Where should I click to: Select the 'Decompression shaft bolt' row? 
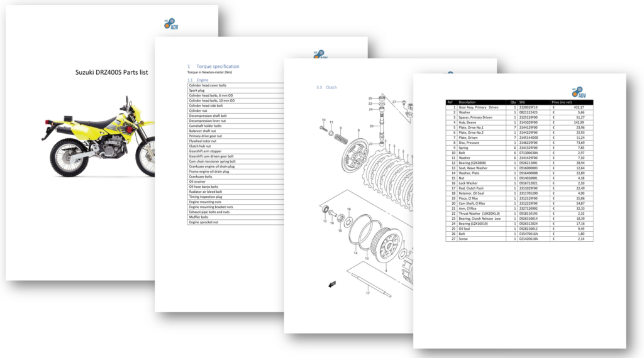coord(236,116)
